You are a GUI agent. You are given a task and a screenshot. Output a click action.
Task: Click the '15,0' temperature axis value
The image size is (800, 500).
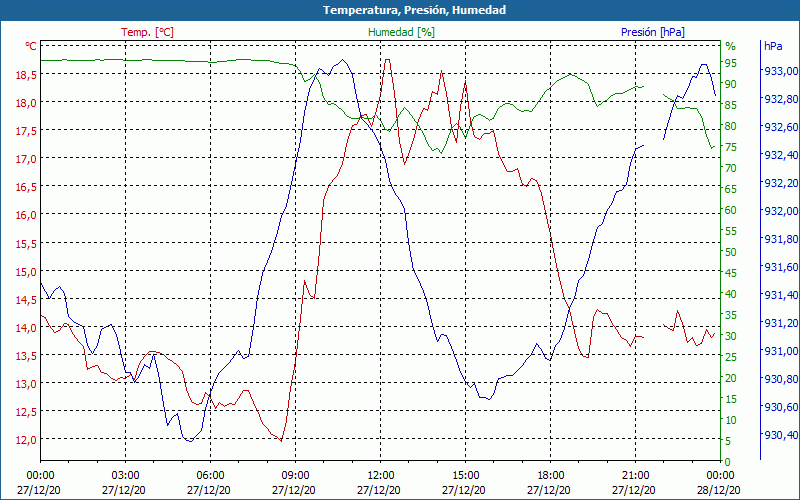[26, 271]
